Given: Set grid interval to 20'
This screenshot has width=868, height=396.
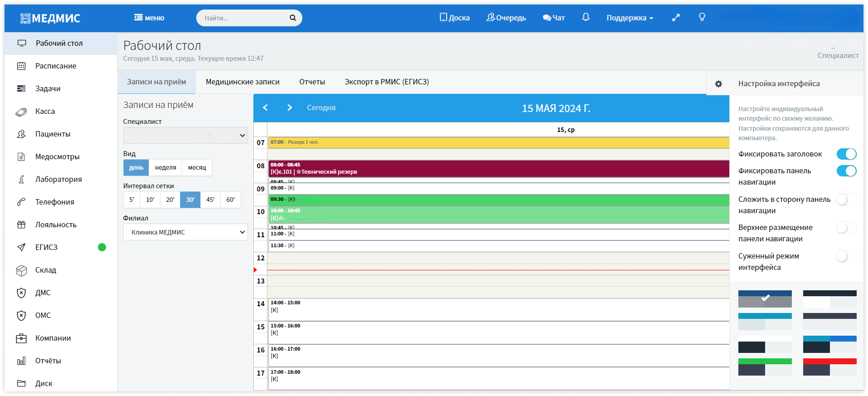Looking at the screenshot, I should [x=170, y=200].
